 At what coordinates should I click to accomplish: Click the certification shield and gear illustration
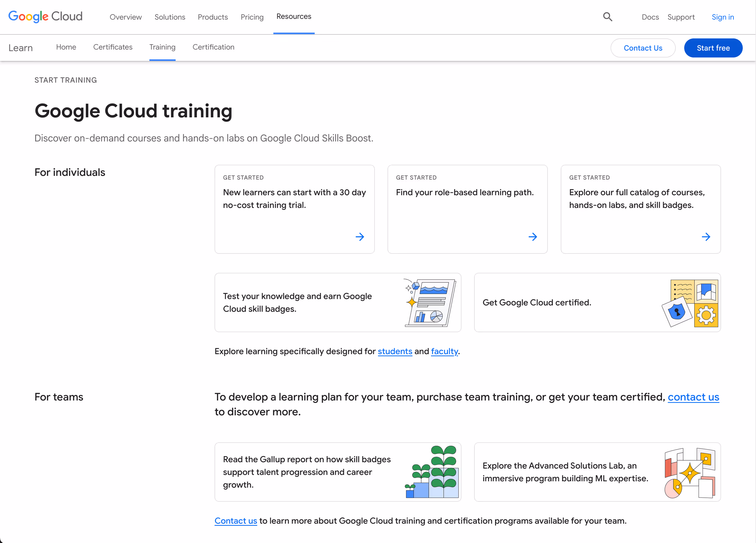[690, 303]
